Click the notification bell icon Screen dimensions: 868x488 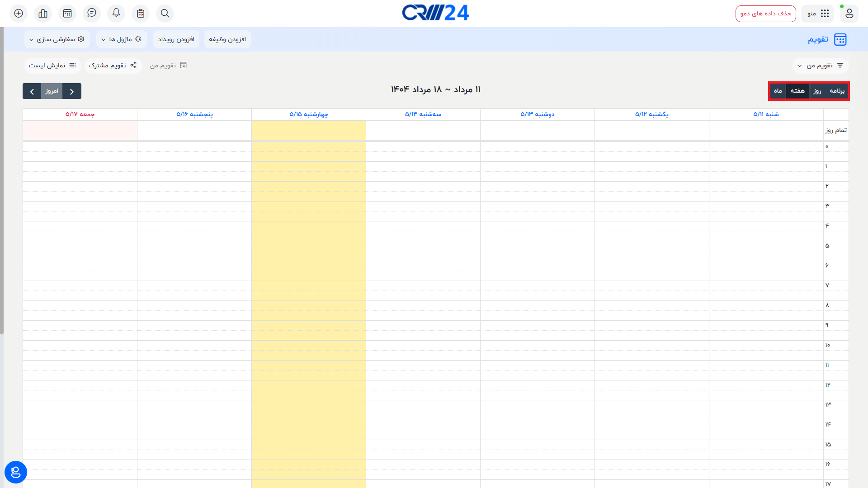coord(116,13)
